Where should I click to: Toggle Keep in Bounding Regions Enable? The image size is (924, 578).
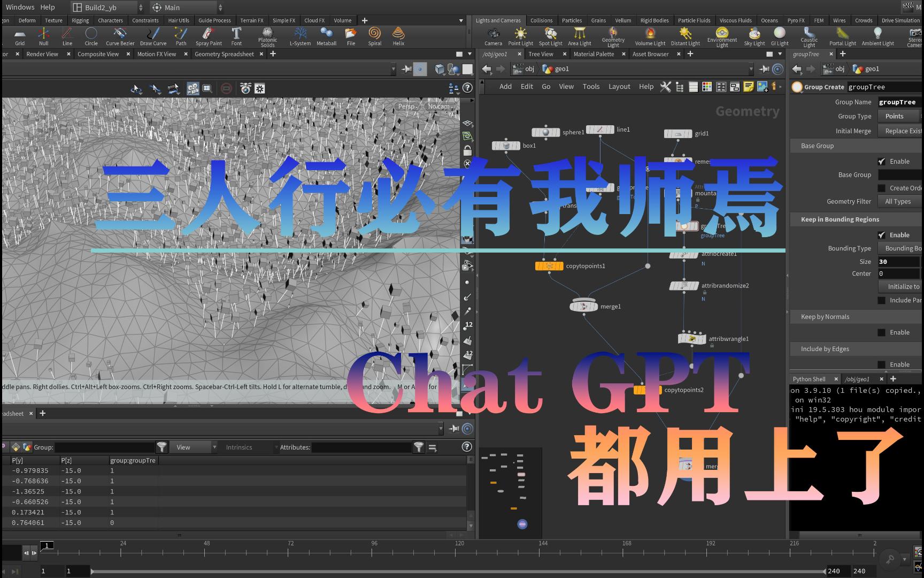point(881,235)
